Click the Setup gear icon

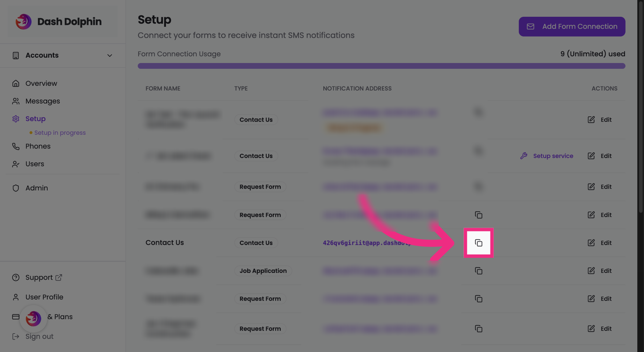click(16, 119)
